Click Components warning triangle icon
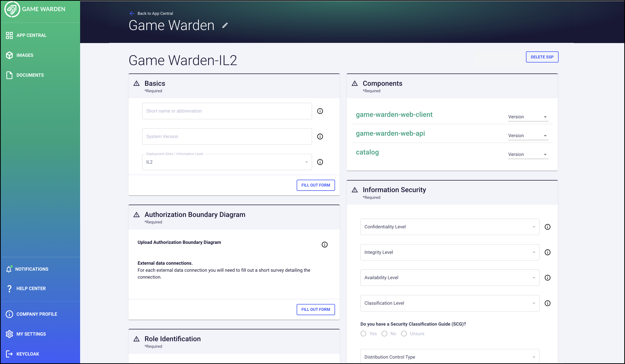625x364 pixels. (x=355, y=83)
